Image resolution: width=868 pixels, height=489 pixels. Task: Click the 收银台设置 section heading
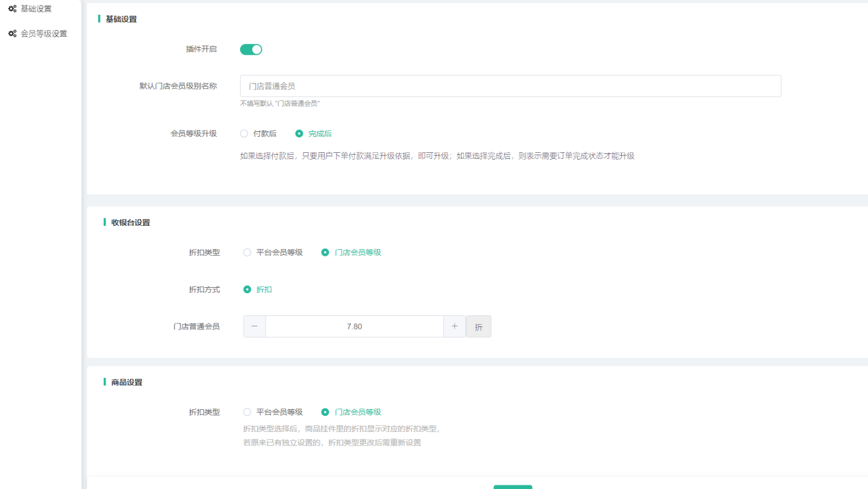point(130,223)
